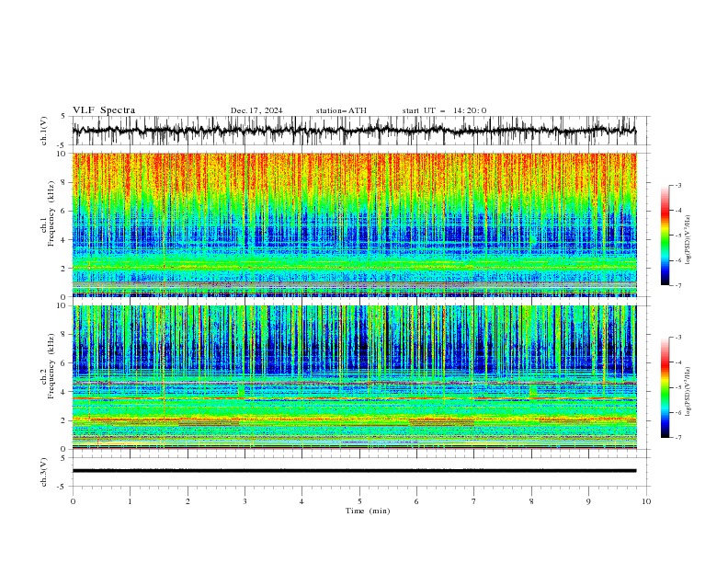Click the time axis tick '0'

pyautogui.click(x=73, y=501)
